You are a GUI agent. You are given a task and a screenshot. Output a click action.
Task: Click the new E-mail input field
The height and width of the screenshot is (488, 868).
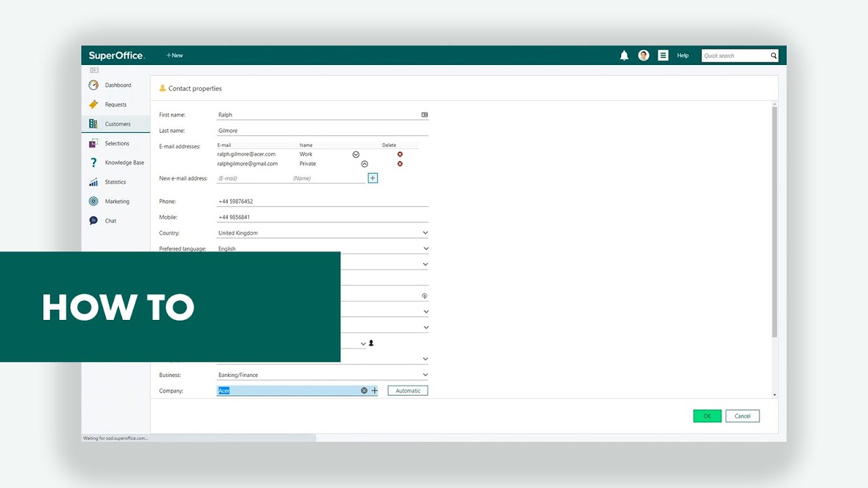(x=254, y=178)
